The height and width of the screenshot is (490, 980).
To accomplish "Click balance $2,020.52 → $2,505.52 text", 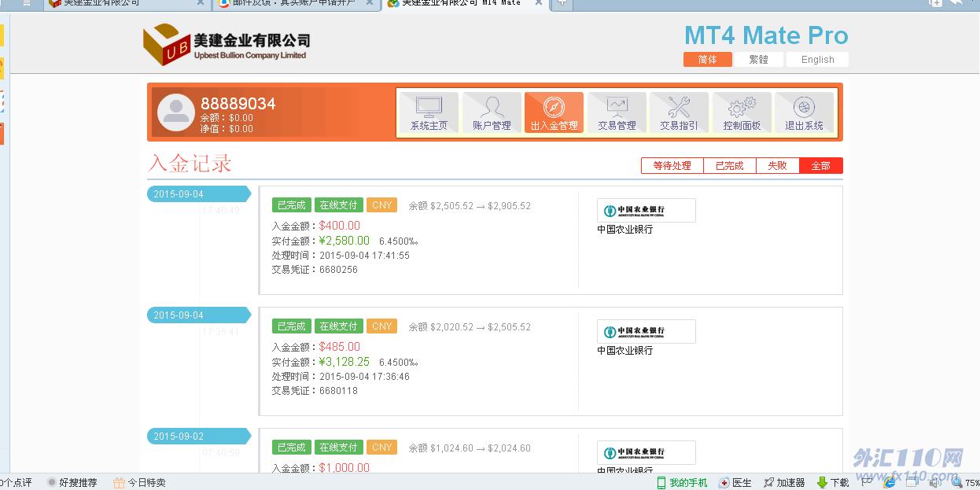I will point(470,327).
